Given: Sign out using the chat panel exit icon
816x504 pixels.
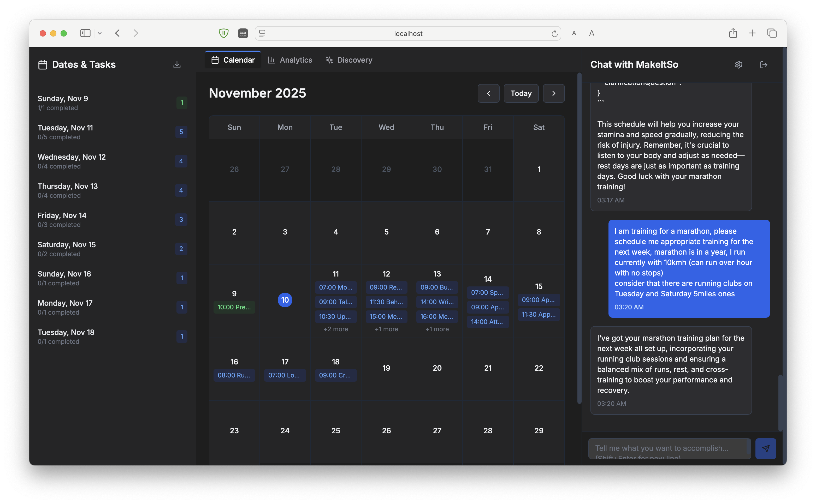Looking at the screenshot, I should coord(764,65).
